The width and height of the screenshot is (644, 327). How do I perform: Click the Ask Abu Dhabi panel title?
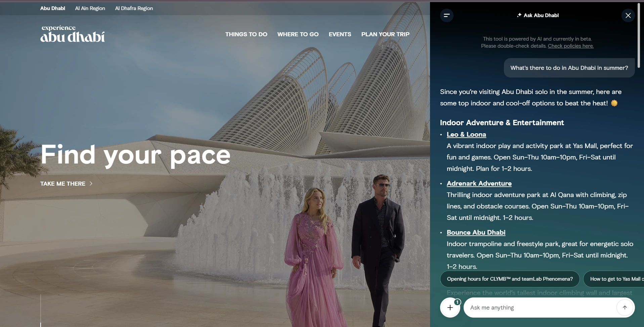[x=541, y=15]
